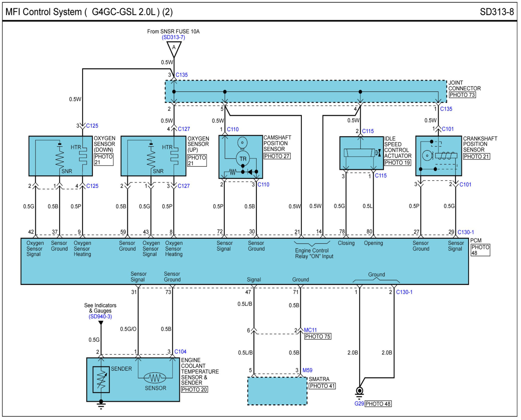Click the PHOTO 27 camshaft sensor box
The image size is (521, 420).
(x=277, y=156)
